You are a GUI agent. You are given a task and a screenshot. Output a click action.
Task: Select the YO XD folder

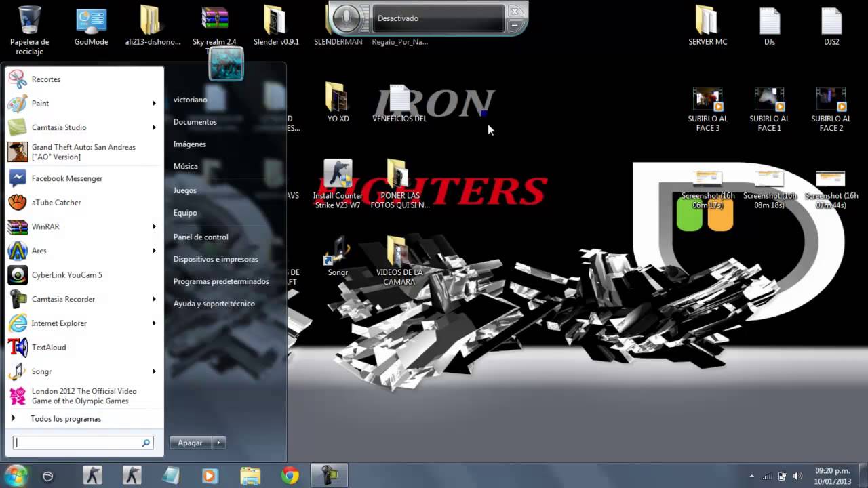338,103
